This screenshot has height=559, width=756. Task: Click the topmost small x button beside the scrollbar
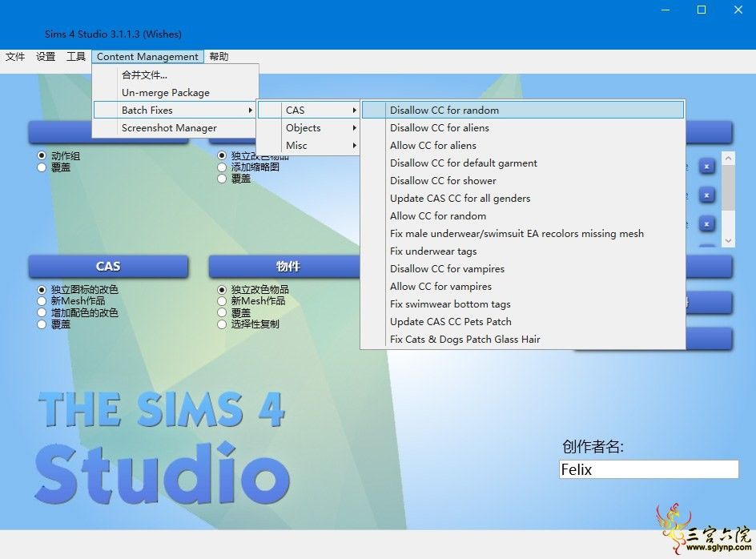click(707, 167)
